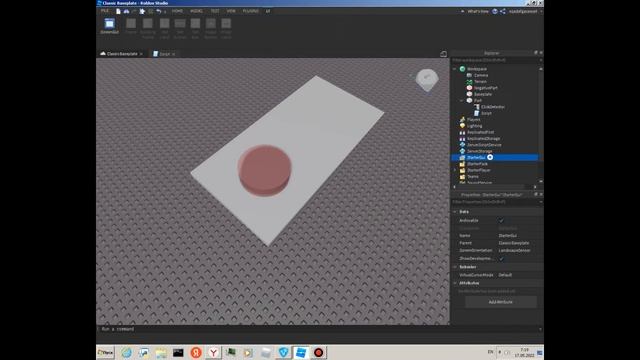Toggle the Archivable checkbox

click(501, 220)
